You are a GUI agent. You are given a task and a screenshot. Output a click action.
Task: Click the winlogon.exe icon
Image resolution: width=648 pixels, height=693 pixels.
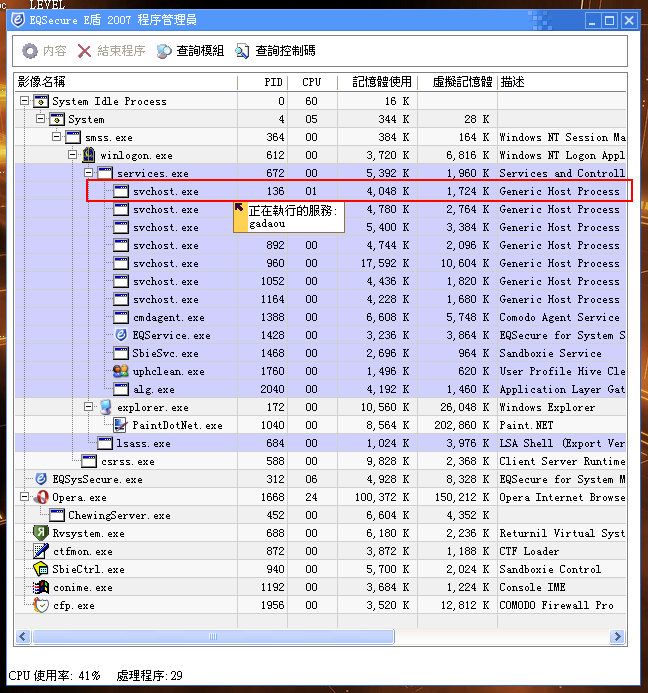point(89,155)
